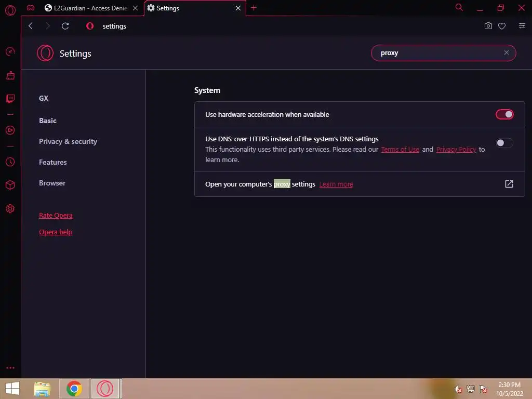Open the Privacy Policy link

pos(456,149)
